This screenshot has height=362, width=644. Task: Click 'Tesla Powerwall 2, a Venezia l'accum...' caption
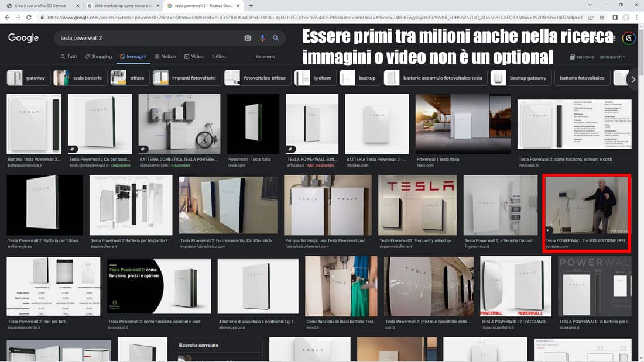pyautogui.click(x=500, y=240)
